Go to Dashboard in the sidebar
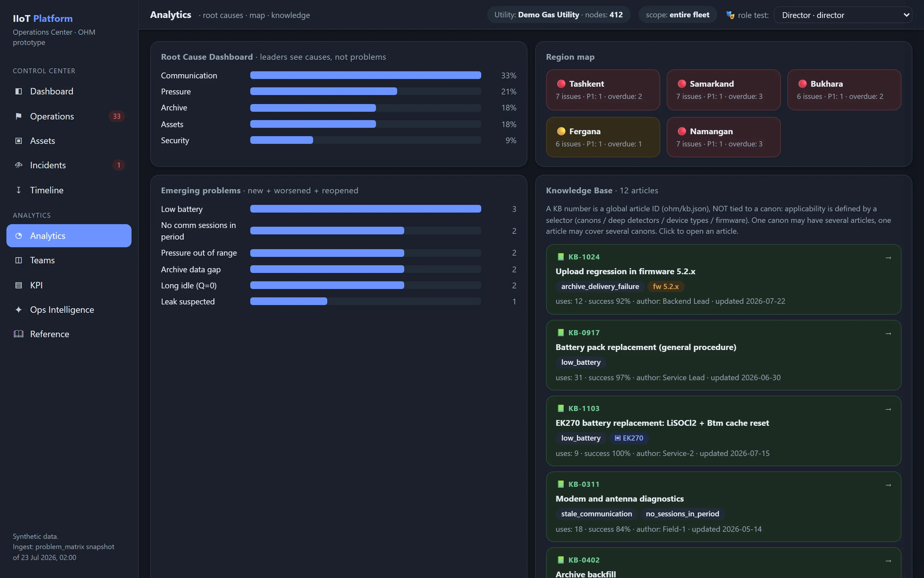This screenshot has height=578, width=924. click(x=69, y=92)
